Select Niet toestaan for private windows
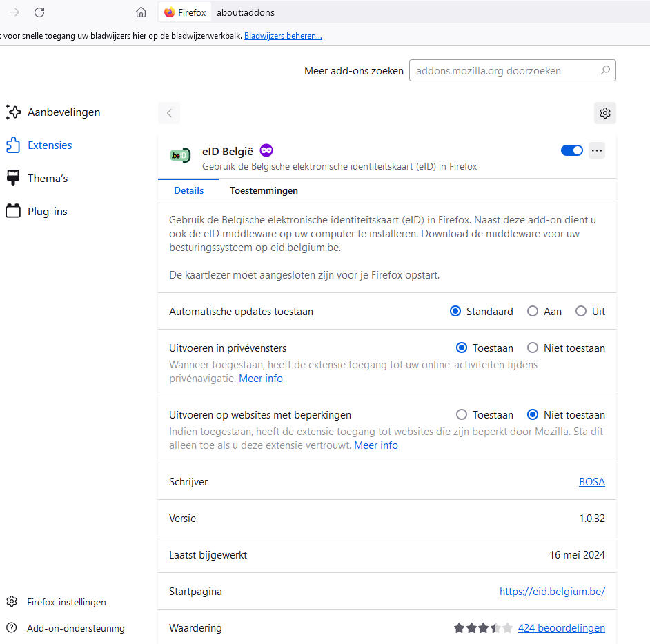 533,348
